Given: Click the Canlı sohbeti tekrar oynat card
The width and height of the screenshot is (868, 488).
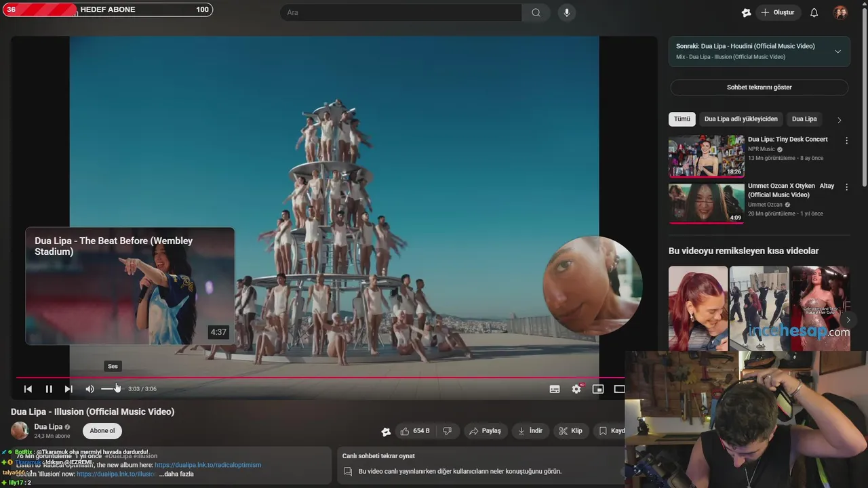Looking at the screenshot, I should tap(480, 465).
